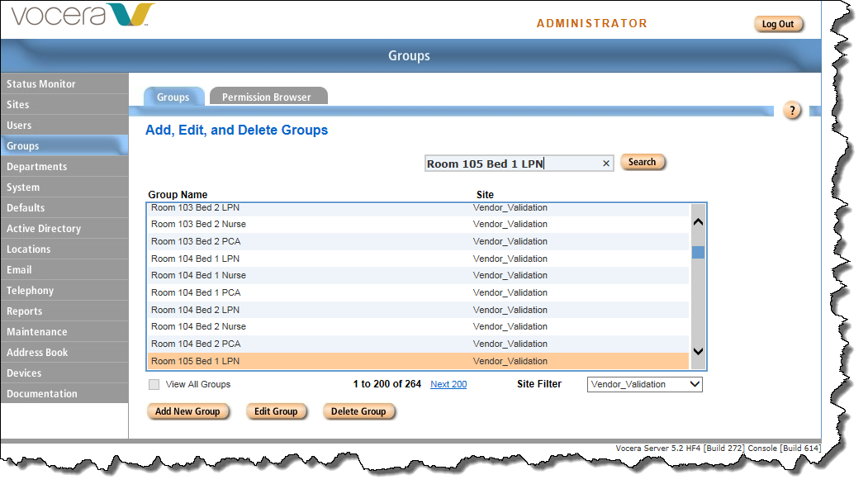This screenshot has width=868, height=489.
Task: Open Status Monitor in the sidebar
Action: pos(64,83)
